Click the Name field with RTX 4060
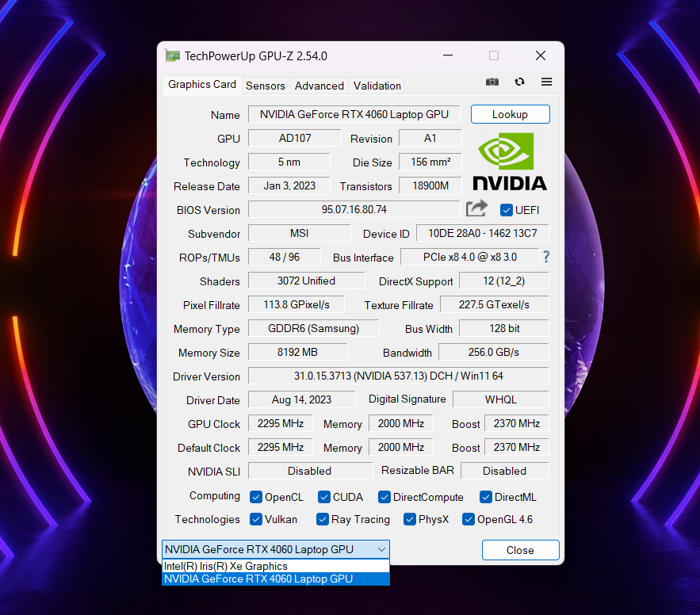 (354, 114)
